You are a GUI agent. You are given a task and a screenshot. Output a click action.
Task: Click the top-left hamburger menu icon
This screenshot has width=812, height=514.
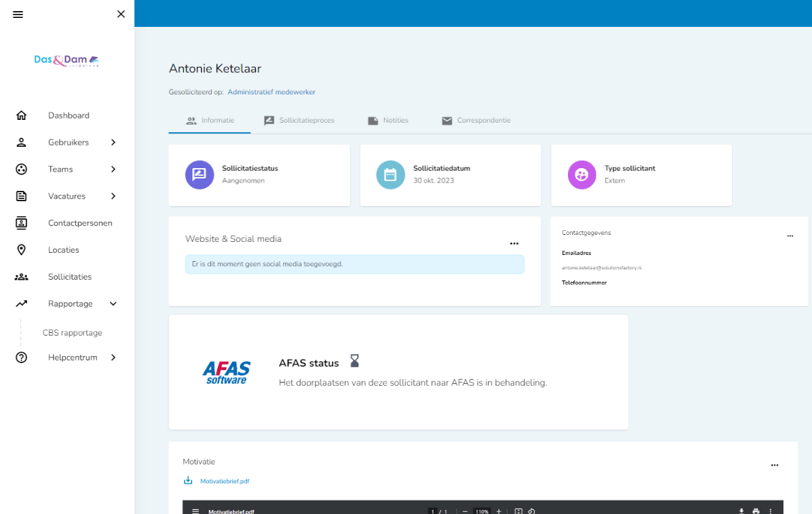(17, 14)
